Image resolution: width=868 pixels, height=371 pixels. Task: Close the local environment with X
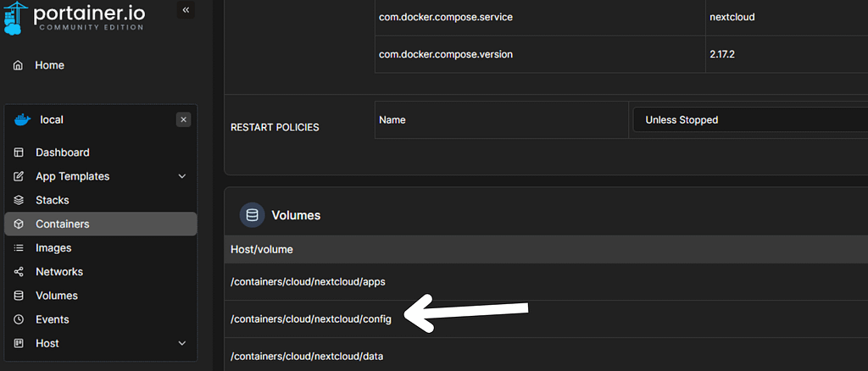(183, 120)
